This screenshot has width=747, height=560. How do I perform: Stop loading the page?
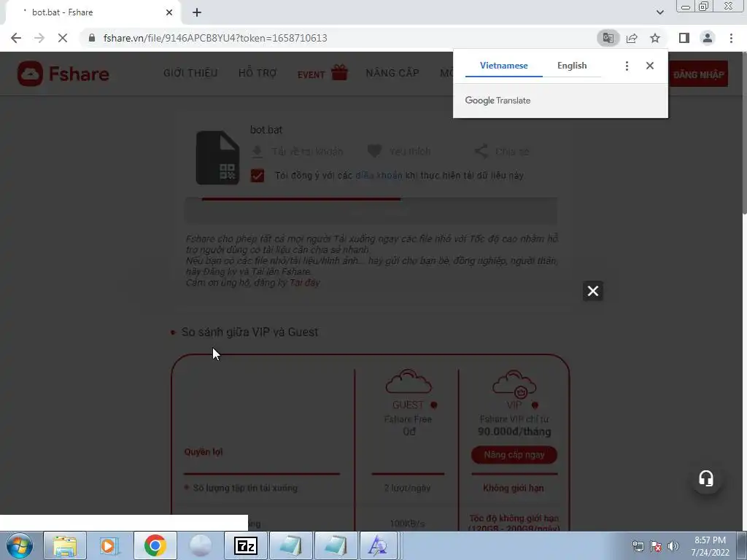click(63, 38)
